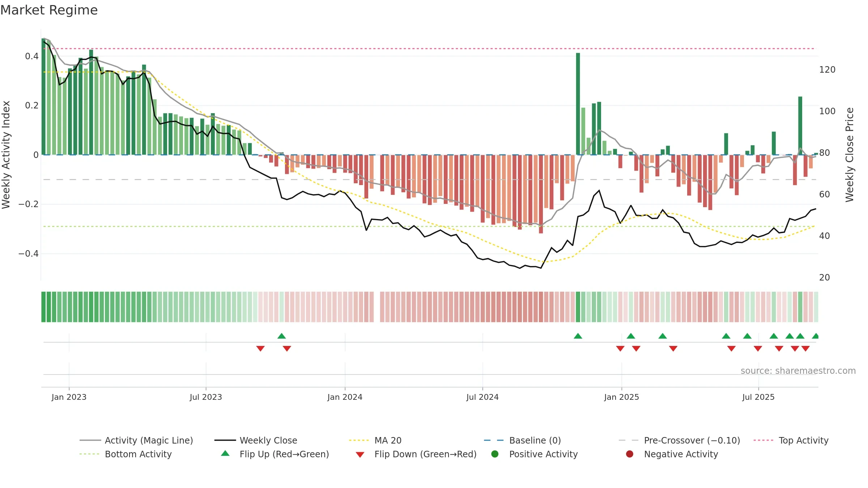Click the gray Activity line legend swatch

coord(90,440)
